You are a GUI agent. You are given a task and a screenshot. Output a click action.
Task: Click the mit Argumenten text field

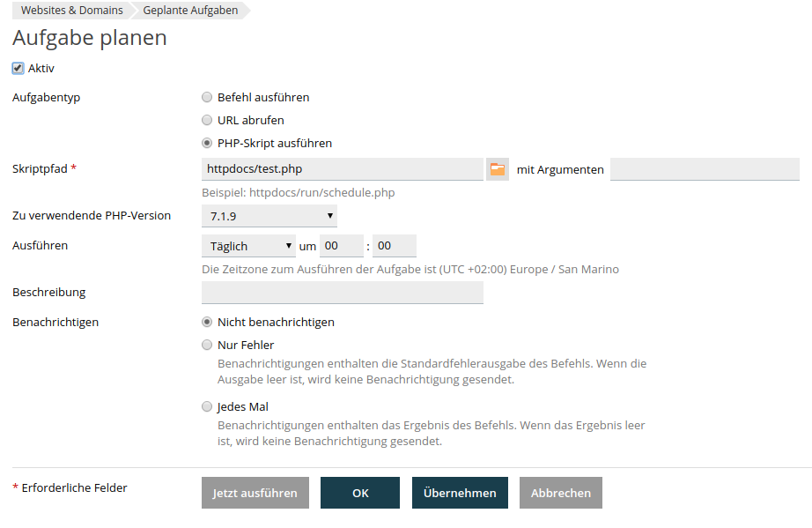(705, 169)
